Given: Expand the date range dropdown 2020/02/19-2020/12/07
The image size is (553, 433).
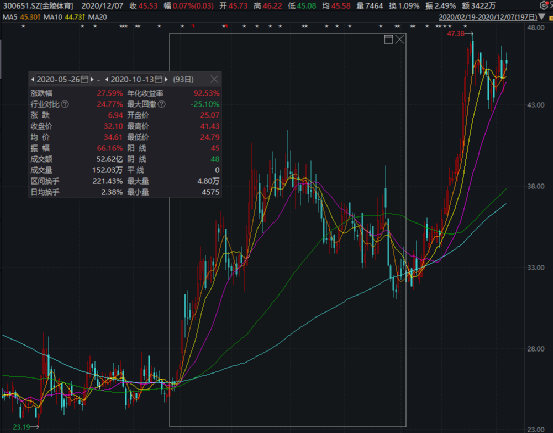Looking at the screenshot, I should tap(541, 17).
